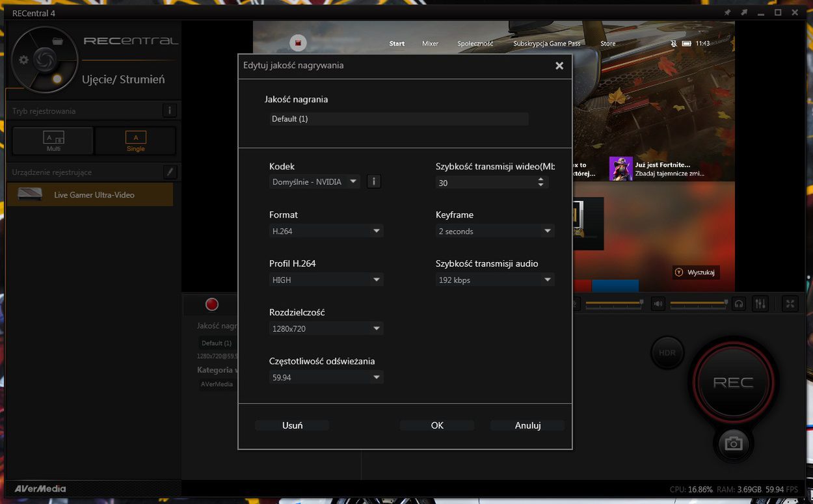Open the Format H.264 dropdown
813x504 pixels.
coord(327,231)
